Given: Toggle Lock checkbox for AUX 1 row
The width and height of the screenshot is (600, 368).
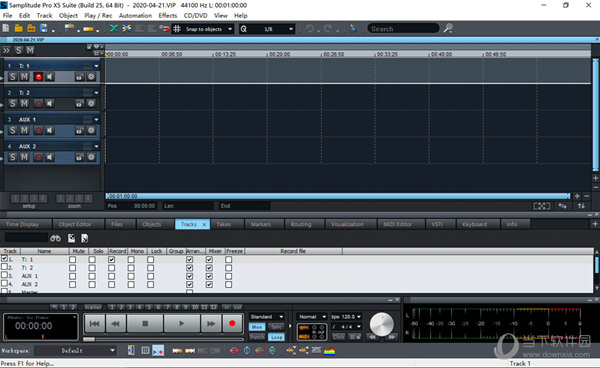Looking at the screenshot, I should point(150,276).
